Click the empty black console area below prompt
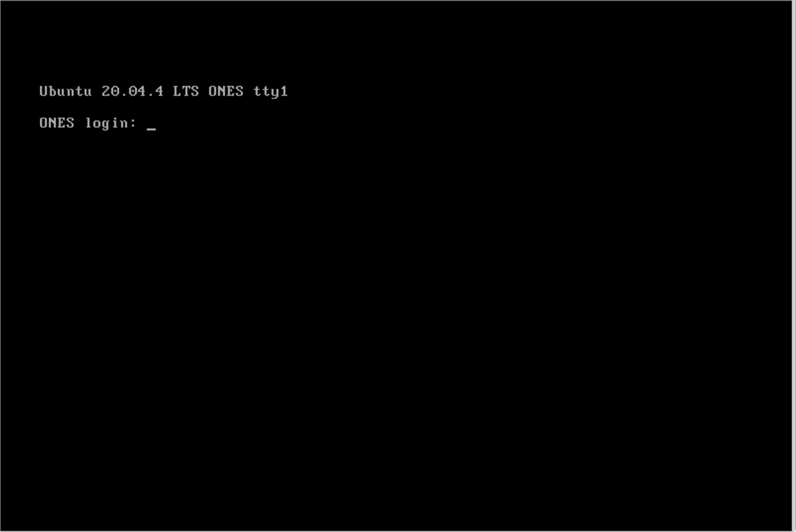The width and height of the screenshot is (796, 532). (396, 330)
